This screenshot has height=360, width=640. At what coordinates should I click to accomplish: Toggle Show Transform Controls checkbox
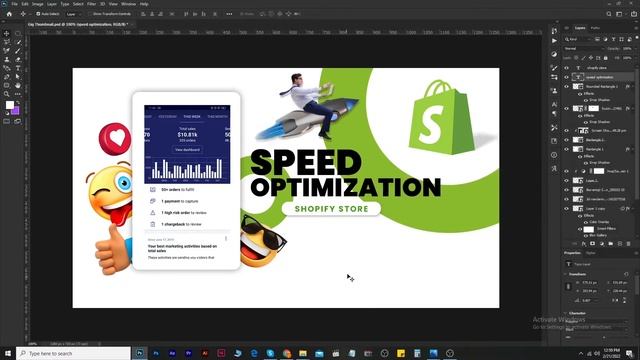tap(91, 14)
